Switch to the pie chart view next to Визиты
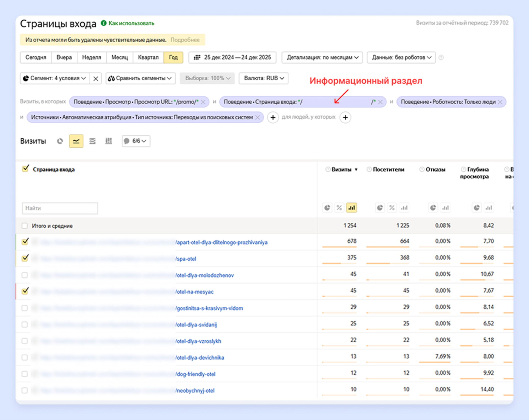The height and width of the screenshot is (420, 529). point(60,141)
